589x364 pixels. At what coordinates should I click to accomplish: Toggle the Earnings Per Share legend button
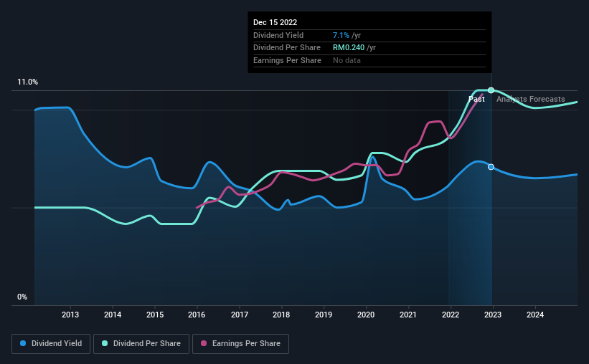(x=241, y=344)
